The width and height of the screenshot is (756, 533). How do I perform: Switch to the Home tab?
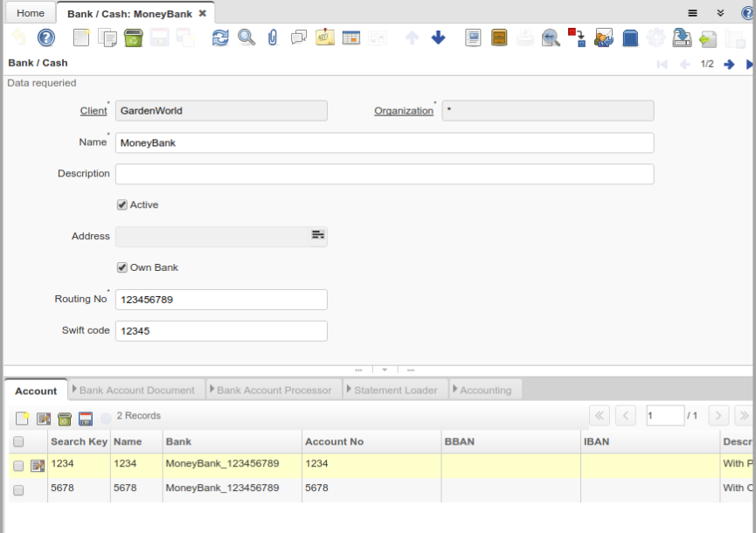pyautogui.click(x=31, y=13)
